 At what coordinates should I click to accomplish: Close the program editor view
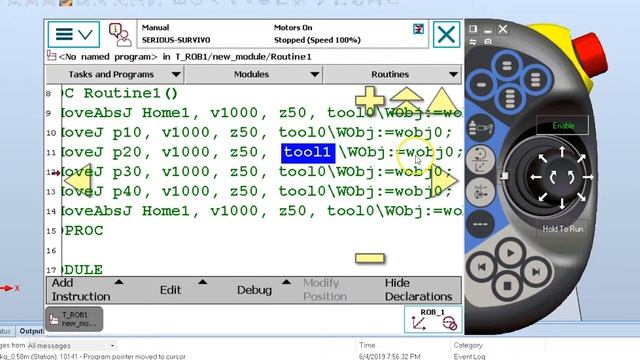coord(446,34)
